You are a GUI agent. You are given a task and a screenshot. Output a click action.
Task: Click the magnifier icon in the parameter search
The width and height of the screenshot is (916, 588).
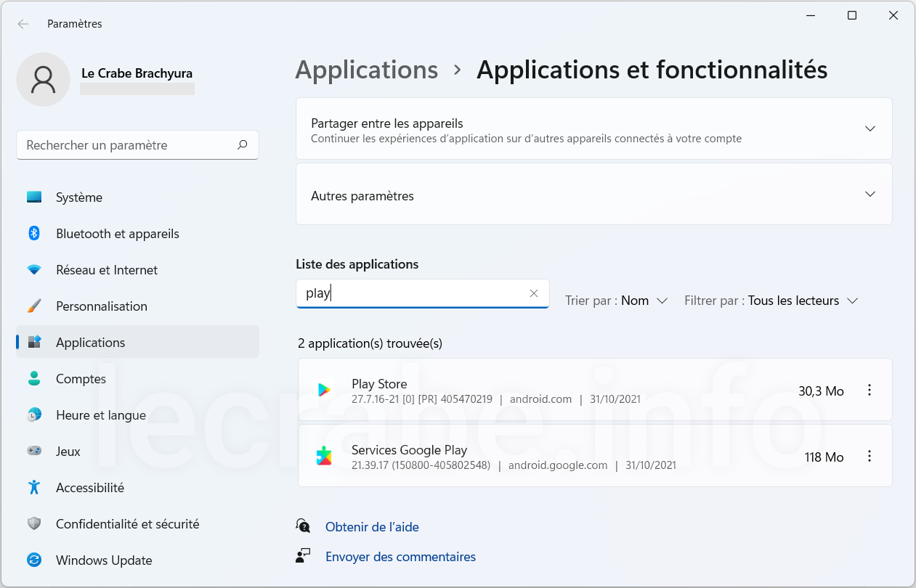(243, 145)
